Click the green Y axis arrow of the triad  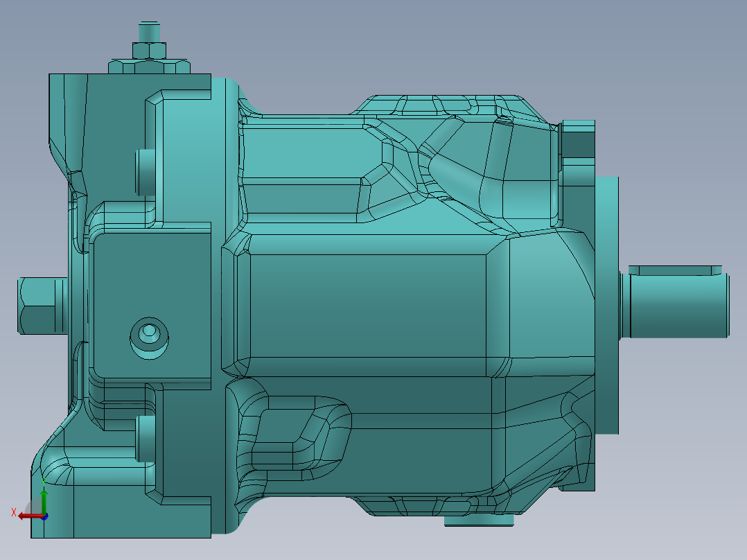pyautogui.click(x=44, y=501)
